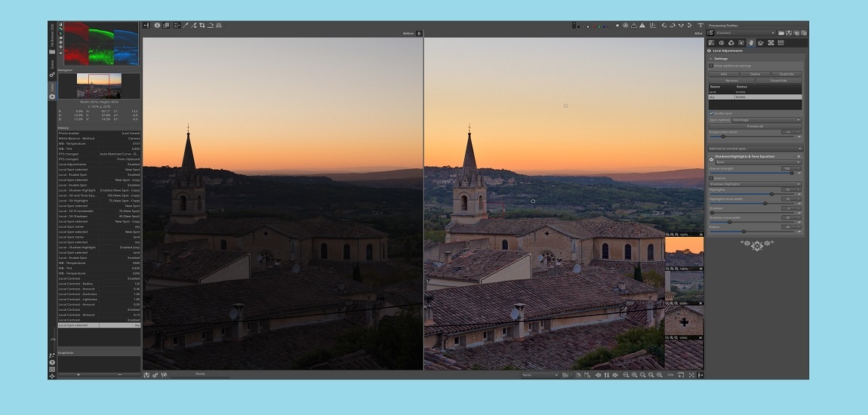The image size is (868, 415).
Task: Open the Shadows Highlights method dropdown
Action: tap(755, 184)
